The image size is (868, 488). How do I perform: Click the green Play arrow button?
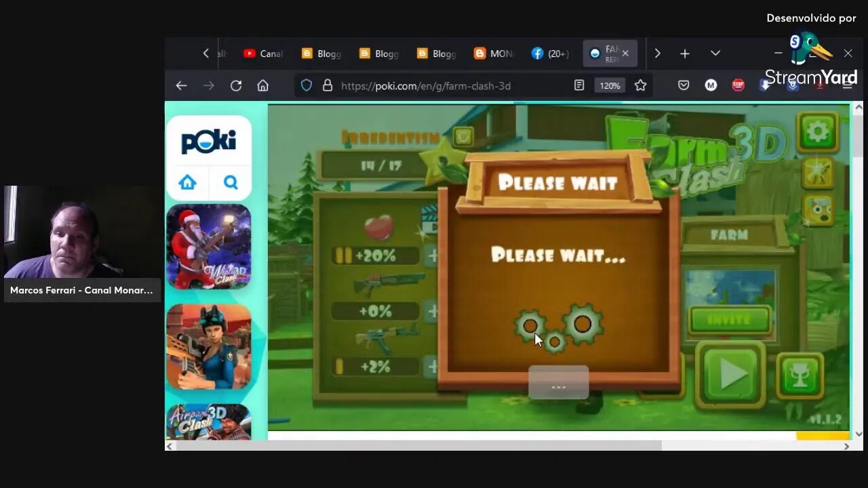click(x=730, y=374)
